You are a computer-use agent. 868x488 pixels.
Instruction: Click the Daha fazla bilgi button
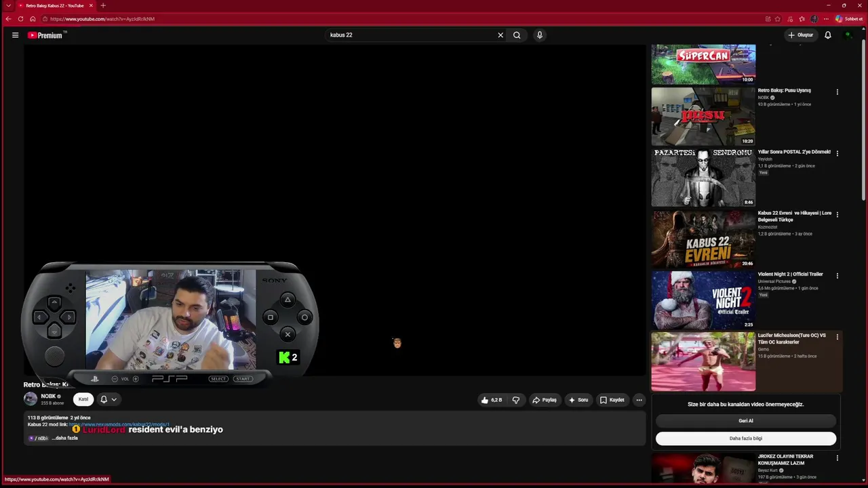coord(746,439)
